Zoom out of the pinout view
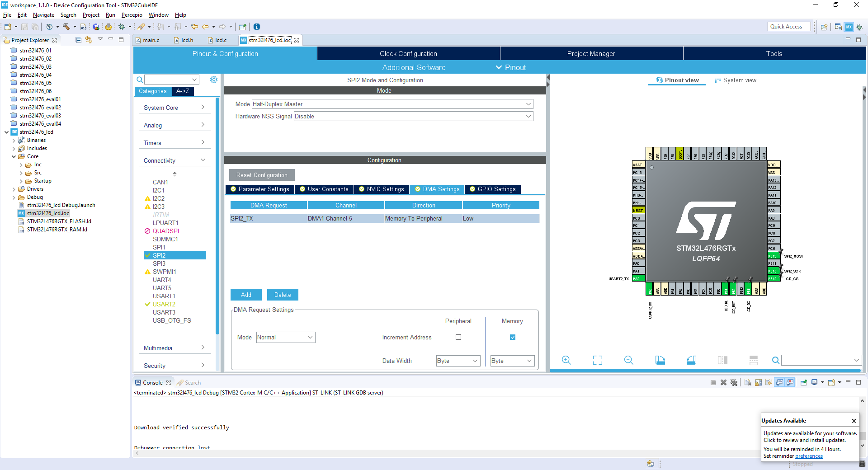 [x=629, y=360]
